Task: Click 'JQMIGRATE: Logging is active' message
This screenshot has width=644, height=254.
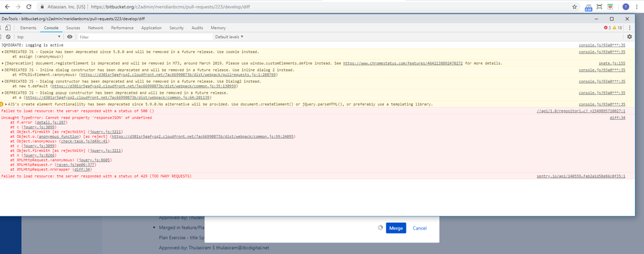Action: click(x=32, y=45)
